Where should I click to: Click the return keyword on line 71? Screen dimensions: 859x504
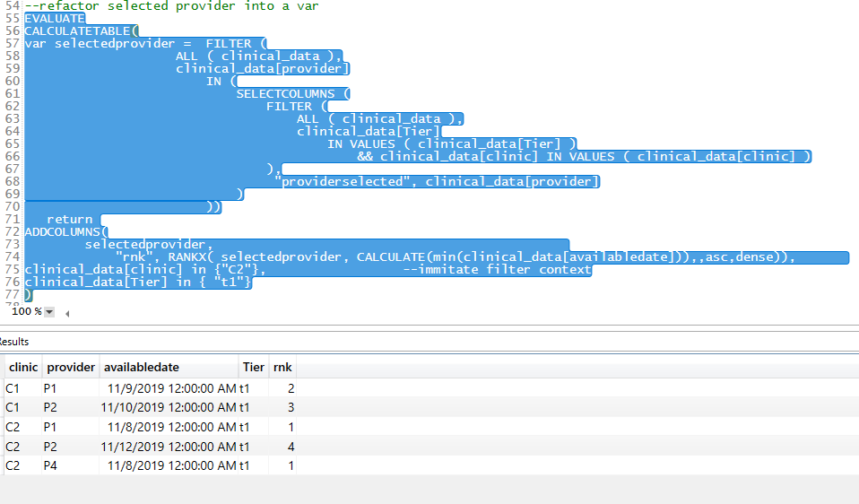[x=70, y=219]
